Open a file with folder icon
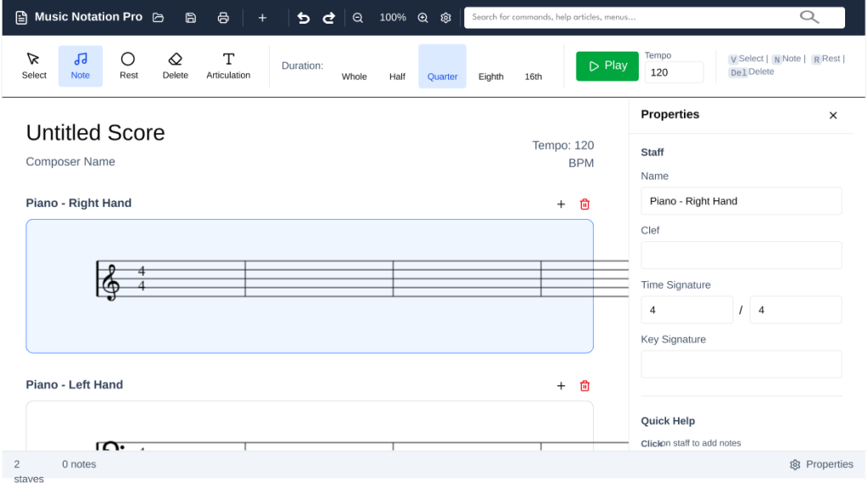868x483 pixels. tap(158, 18)
